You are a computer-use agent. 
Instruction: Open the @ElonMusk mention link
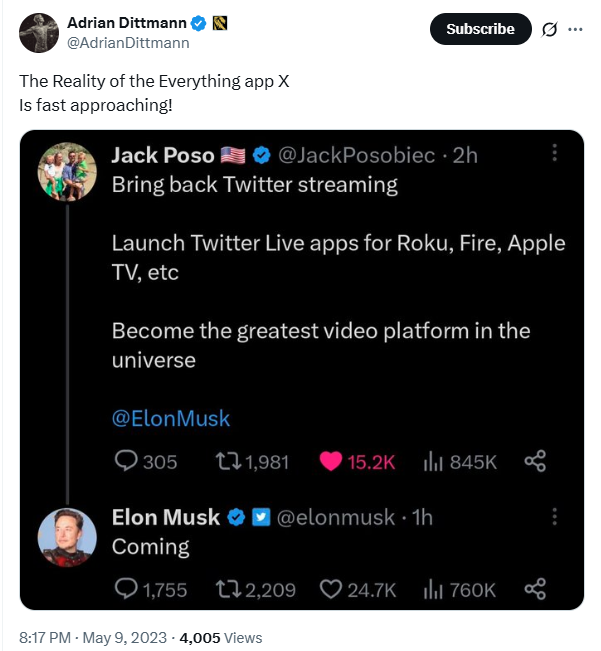[171, 417]
